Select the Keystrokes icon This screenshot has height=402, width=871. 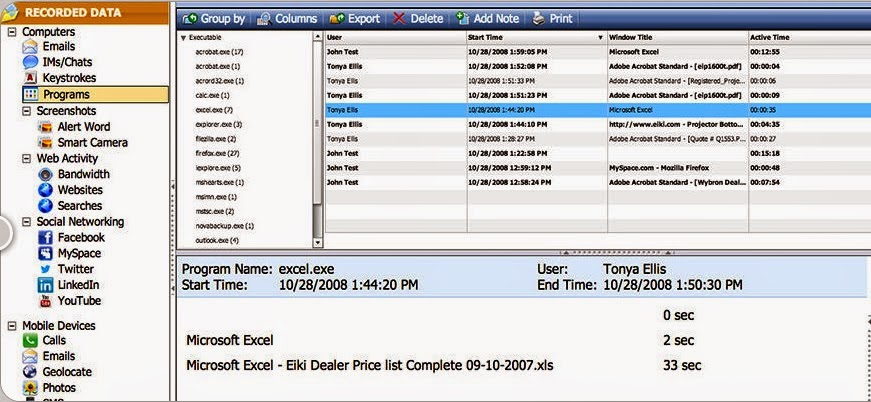coord(31,78)
